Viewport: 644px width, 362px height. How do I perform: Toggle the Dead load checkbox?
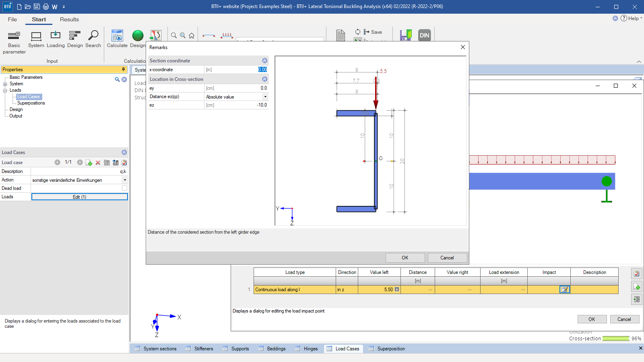(x=124, y=188)
